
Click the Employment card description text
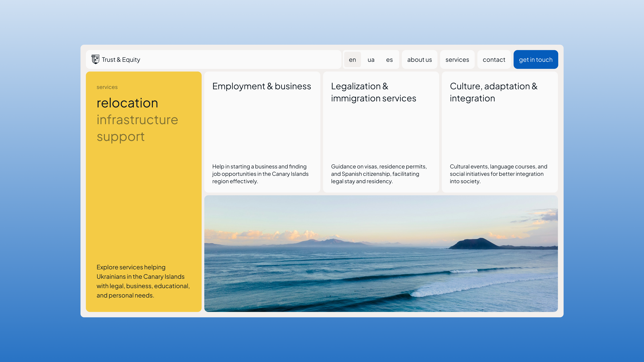coord(260,174)
